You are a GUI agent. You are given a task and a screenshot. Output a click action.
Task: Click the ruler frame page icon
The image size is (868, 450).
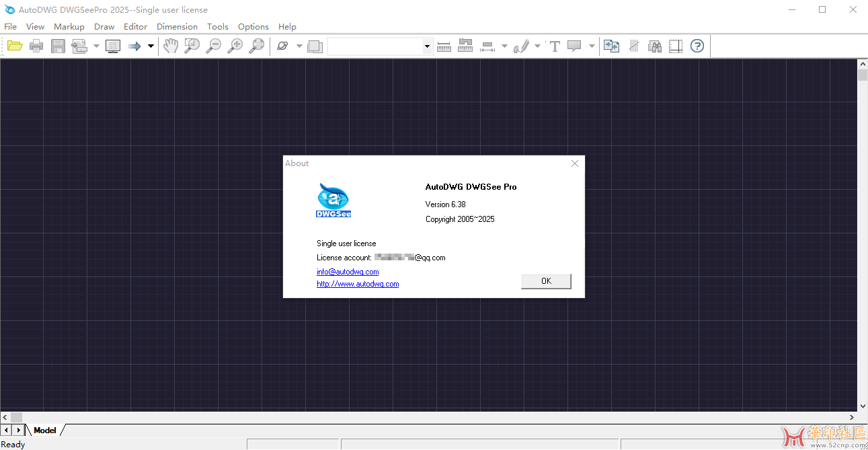676,46
